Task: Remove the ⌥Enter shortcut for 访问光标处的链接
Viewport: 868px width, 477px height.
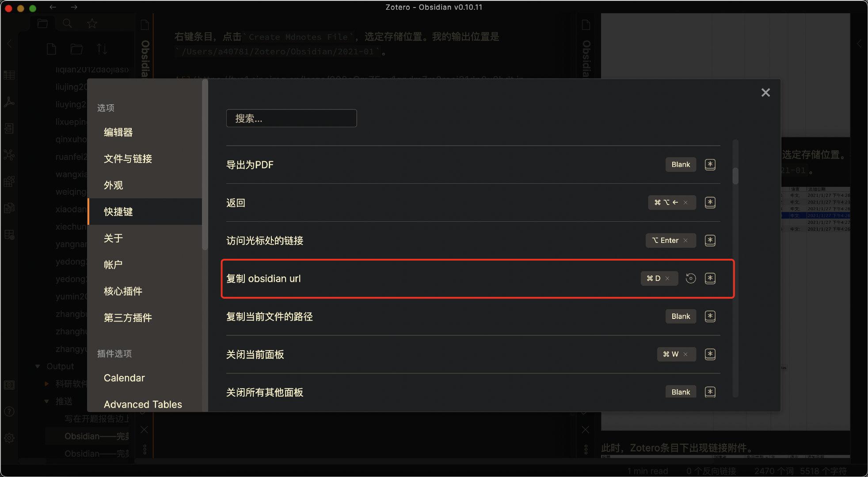Action: pyautogui.click(x=687, y=240)
